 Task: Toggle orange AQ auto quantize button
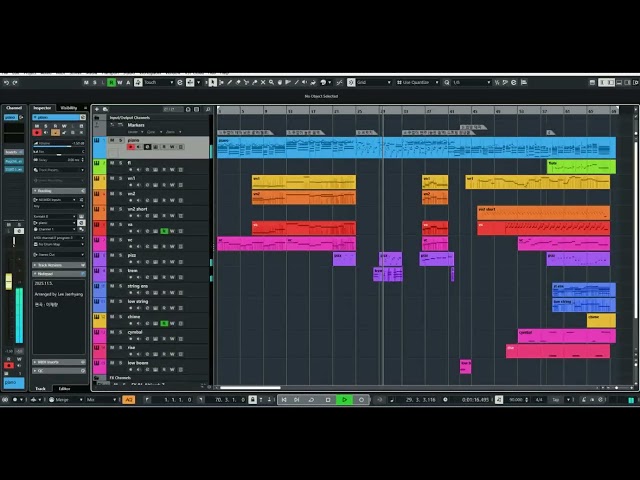click(x=129, y=400)
